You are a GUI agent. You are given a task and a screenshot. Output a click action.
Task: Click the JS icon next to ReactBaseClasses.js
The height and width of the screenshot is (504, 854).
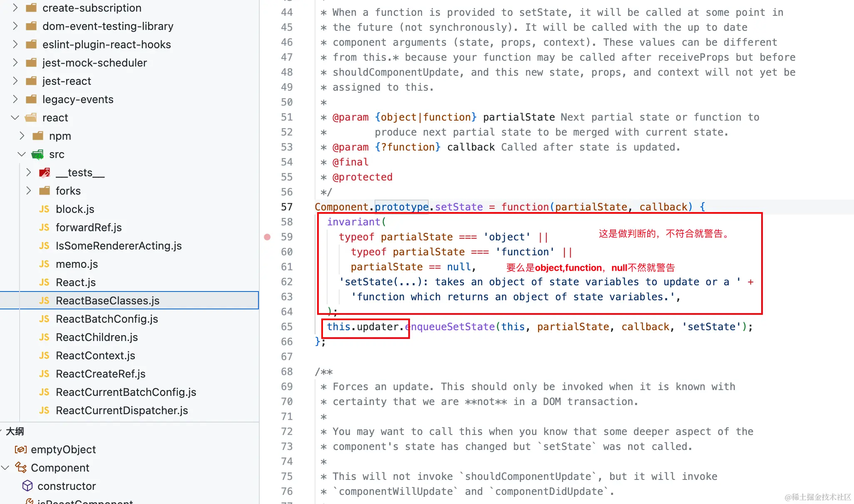(45, 301)
